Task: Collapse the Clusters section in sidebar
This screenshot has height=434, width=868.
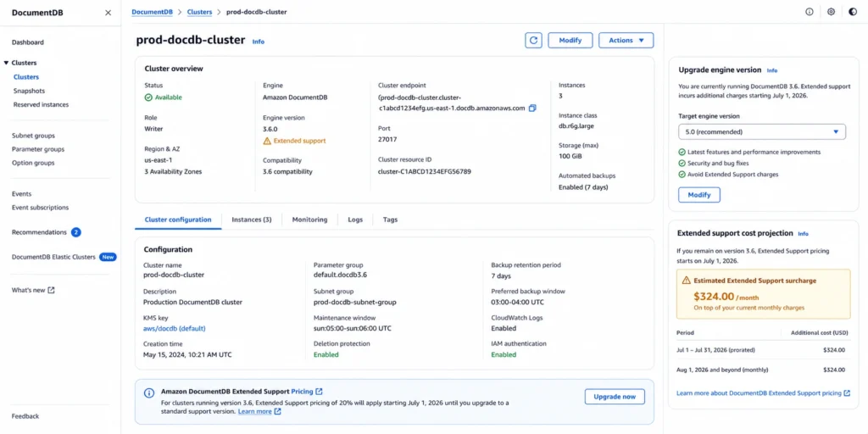Action: click(7, 63)
